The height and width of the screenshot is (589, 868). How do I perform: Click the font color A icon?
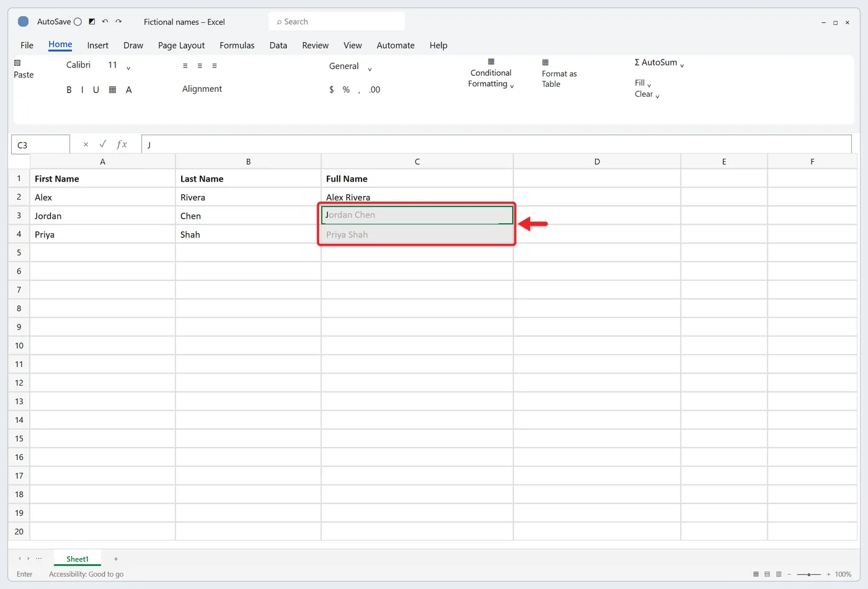pos(129,90)
